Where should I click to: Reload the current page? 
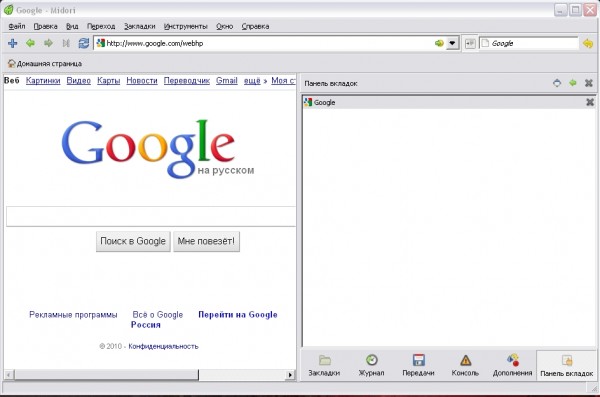[x=83, y=43]
